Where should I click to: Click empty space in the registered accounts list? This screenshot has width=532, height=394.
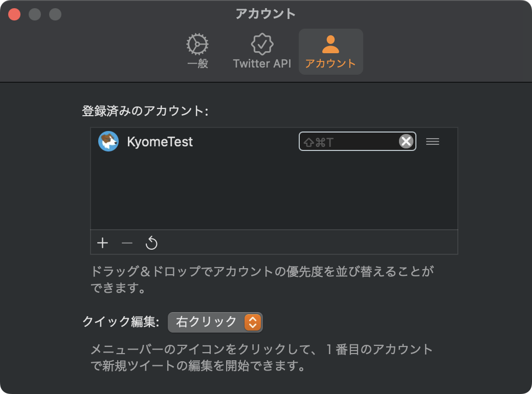274,192
